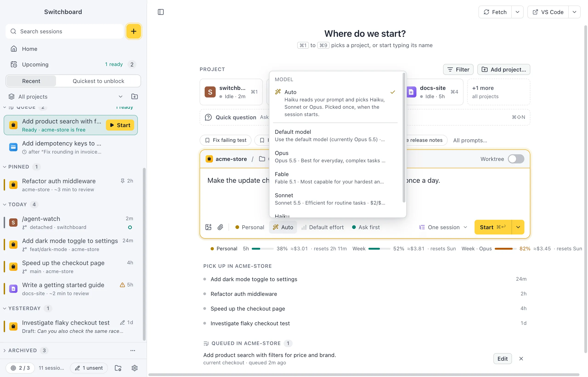Click the folder icon next to acme-store
The height and width of the screenshot is (377, 588).
click(x=262, y=159)
